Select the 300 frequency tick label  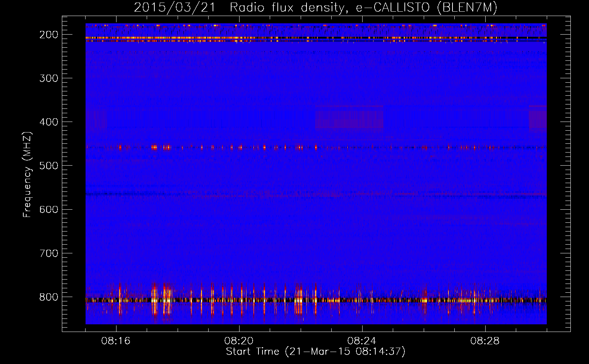point(49,78)
